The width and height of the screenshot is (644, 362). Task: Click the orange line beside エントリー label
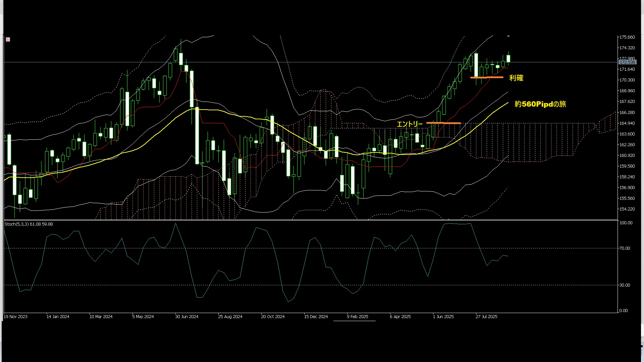(x=443, y=123)
